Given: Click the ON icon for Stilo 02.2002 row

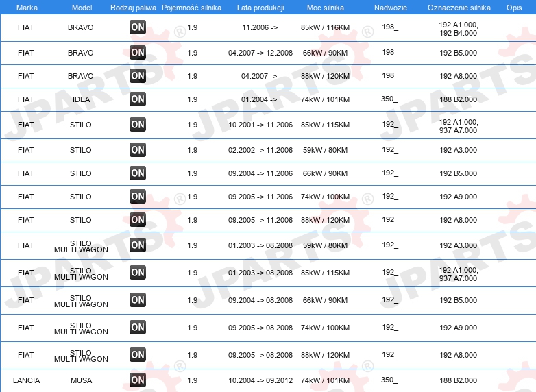Looking at the screenshot, I should click(x=138, y=149).
